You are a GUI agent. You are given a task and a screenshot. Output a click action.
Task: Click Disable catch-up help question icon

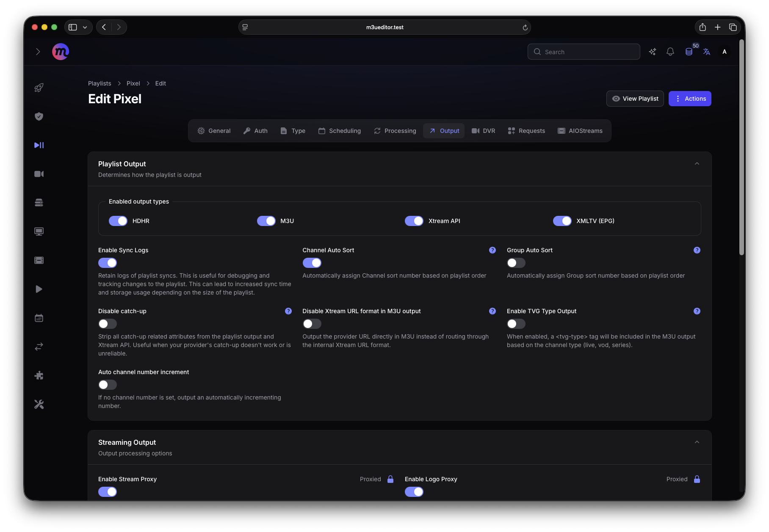click(288, 311)
